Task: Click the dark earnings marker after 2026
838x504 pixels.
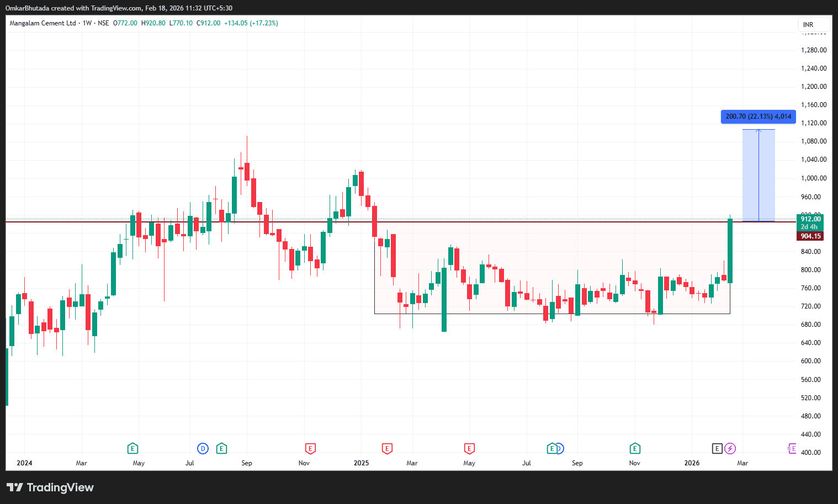Action: click(x=717, y=448)
